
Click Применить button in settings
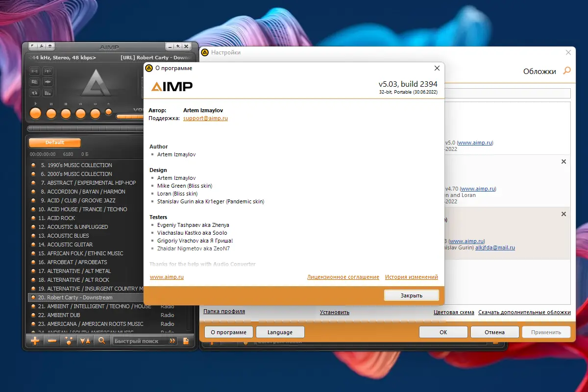546,332
